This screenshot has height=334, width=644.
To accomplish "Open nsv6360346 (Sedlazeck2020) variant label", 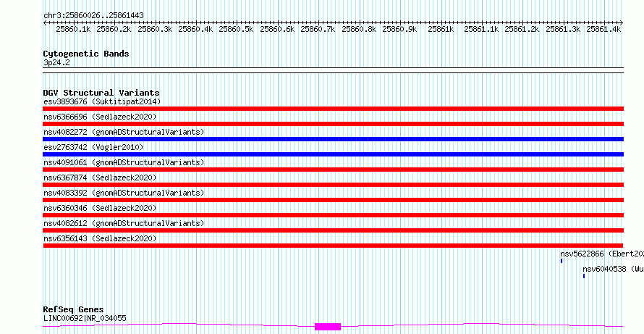I will [x=100, y=208].
